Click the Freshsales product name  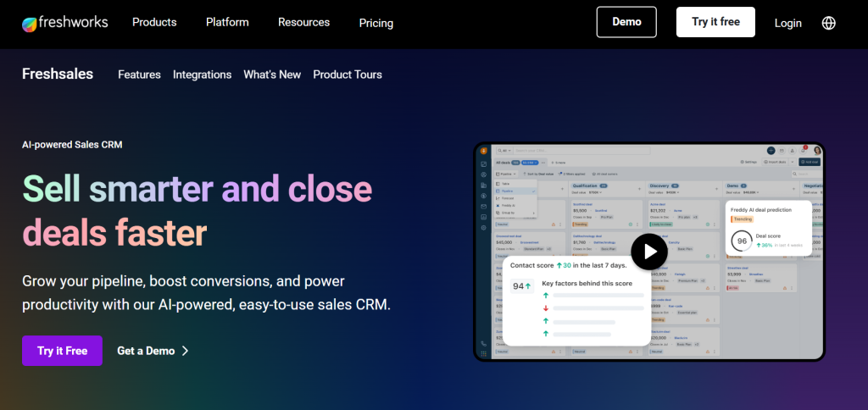(58, 75)
